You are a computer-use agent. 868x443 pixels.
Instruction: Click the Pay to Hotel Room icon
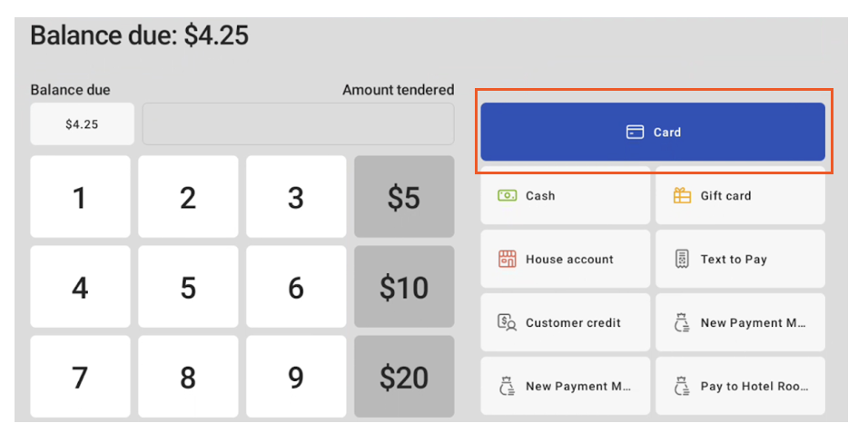[682, 387]
